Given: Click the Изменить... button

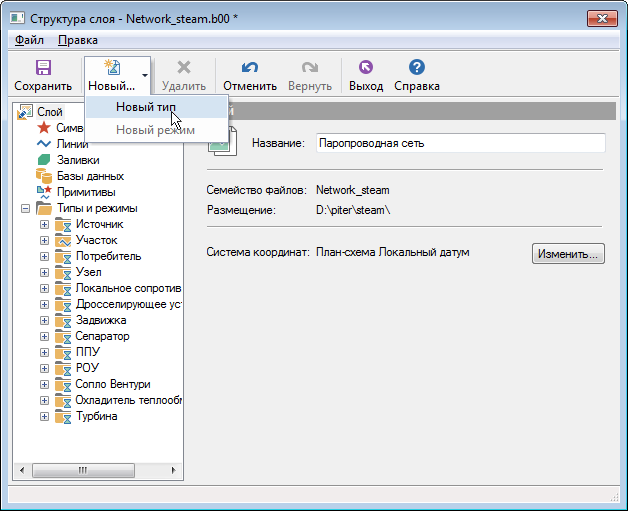Looking at the screenshot, I should (568, 254).
